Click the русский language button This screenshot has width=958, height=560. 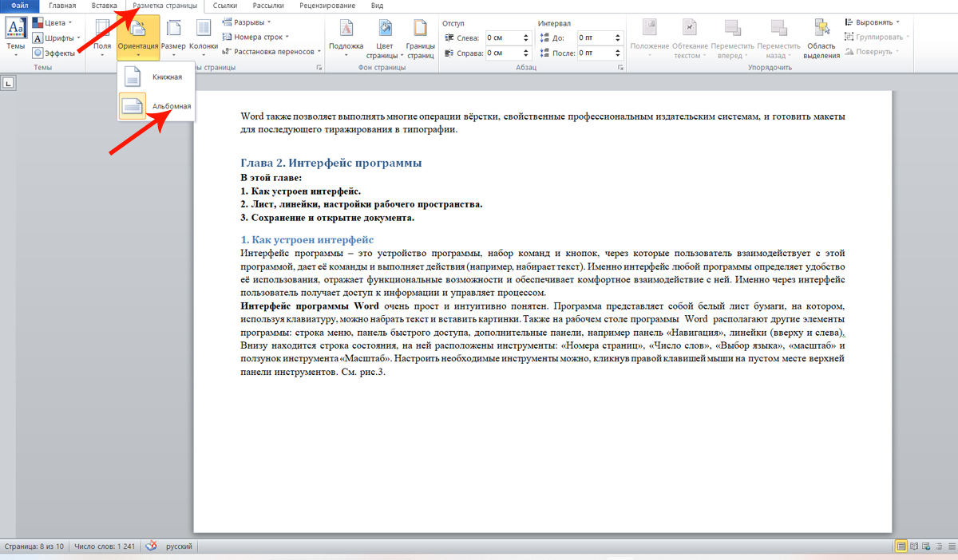[x=178, y=547]
